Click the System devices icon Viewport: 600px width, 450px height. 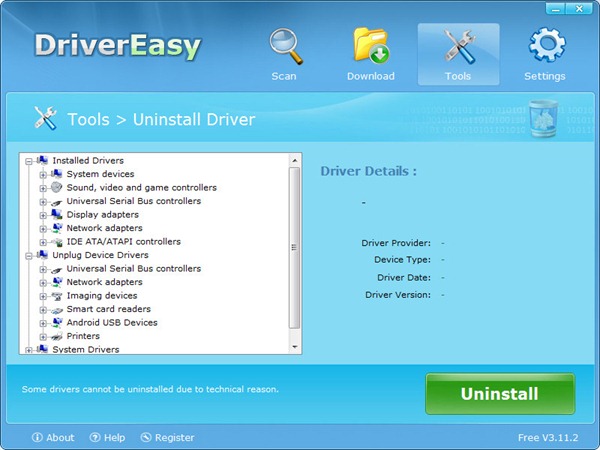pos(57,174)
